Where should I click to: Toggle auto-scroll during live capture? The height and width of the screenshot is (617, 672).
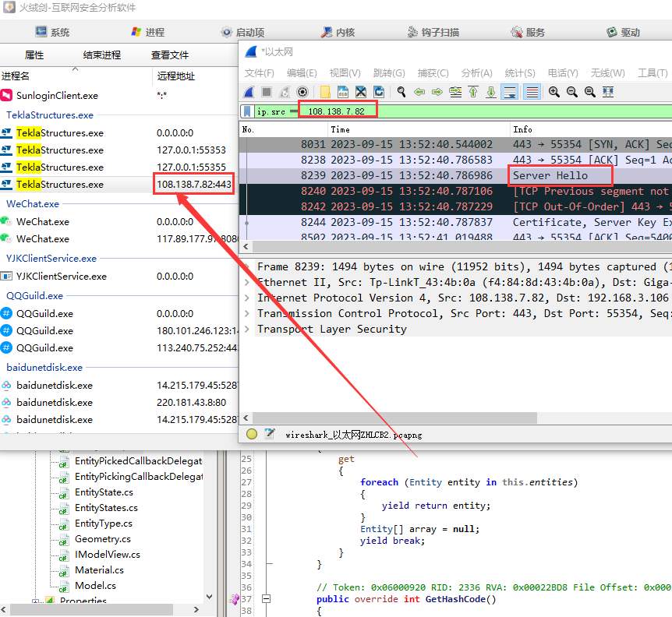point(510,92)
